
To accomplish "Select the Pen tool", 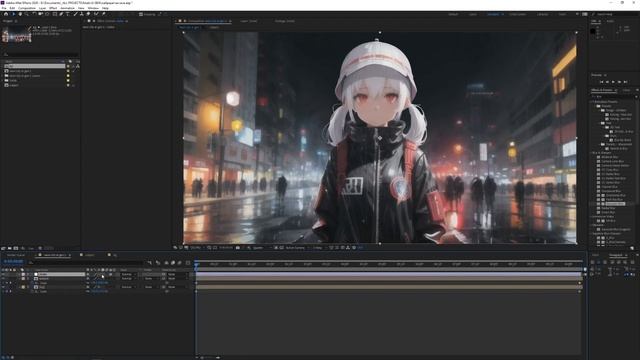I will point(61,14).
